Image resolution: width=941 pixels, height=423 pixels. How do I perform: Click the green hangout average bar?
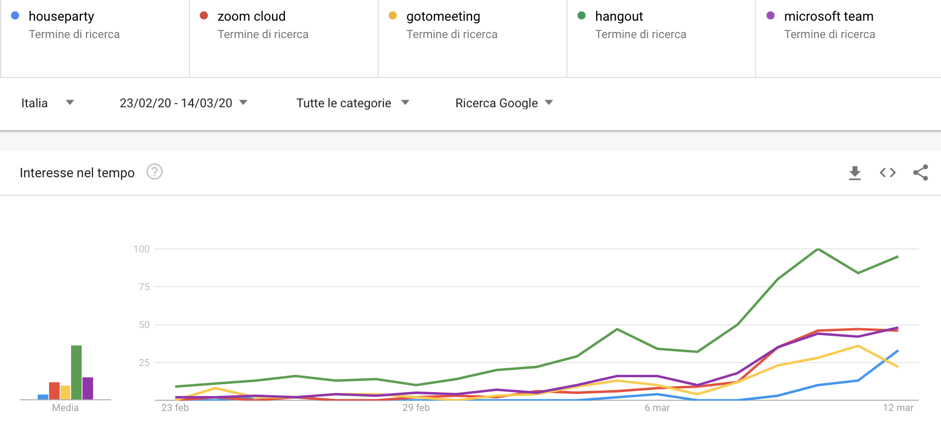point(76,372)
